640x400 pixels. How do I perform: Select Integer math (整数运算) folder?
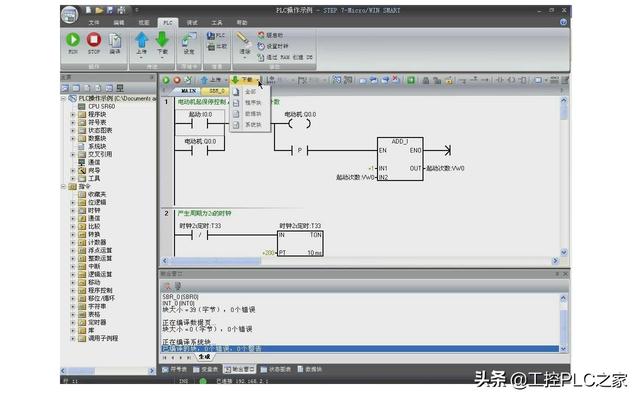[x=100, y=258]
